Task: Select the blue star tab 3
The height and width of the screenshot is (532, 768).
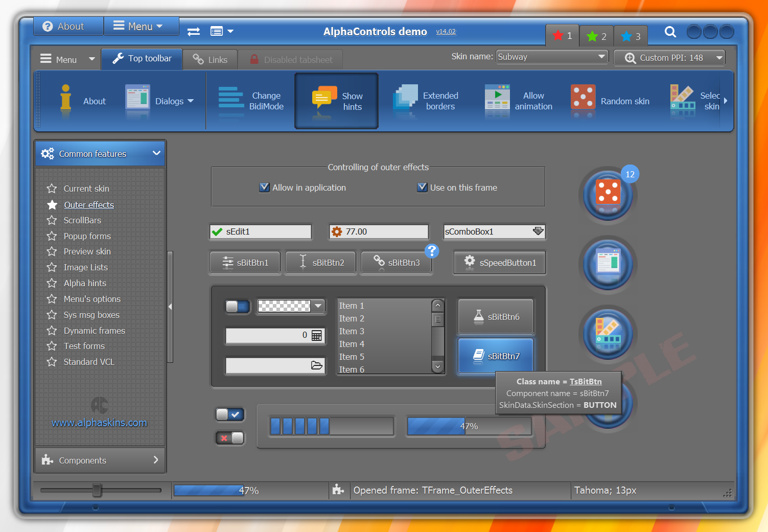Action: tap(631, 36)
